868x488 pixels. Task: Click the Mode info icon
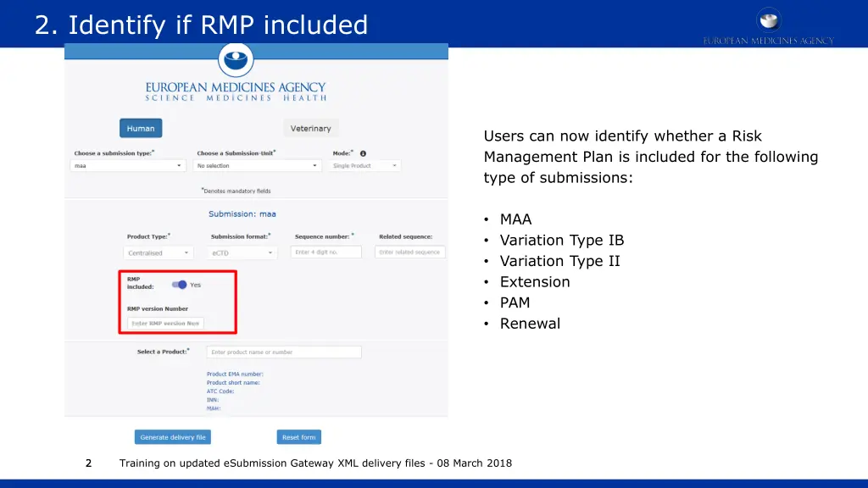click(363, 153)
